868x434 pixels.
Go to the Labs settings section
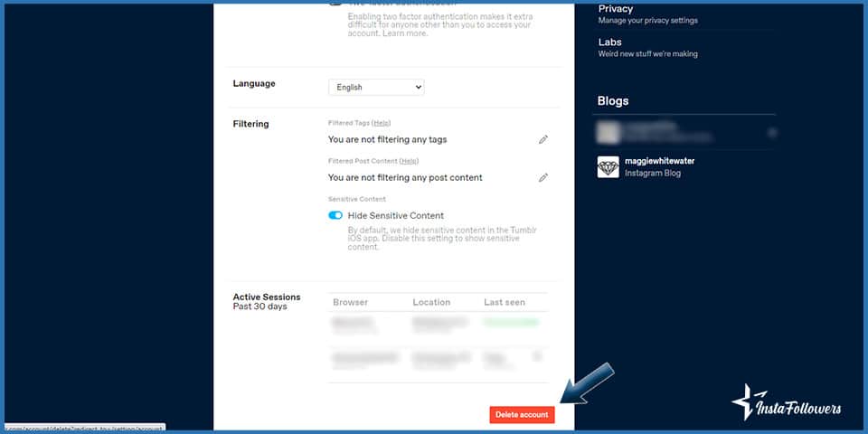pos(610,42)
